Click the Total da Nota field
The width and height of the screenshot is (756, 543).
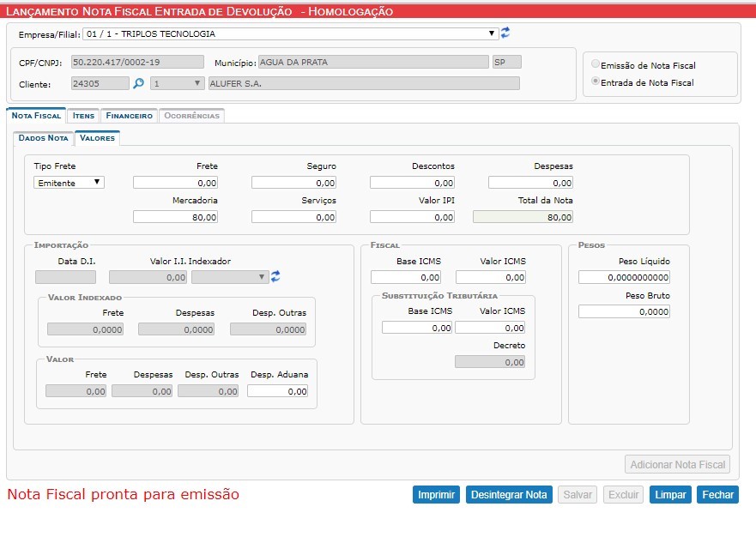(523, 217)
